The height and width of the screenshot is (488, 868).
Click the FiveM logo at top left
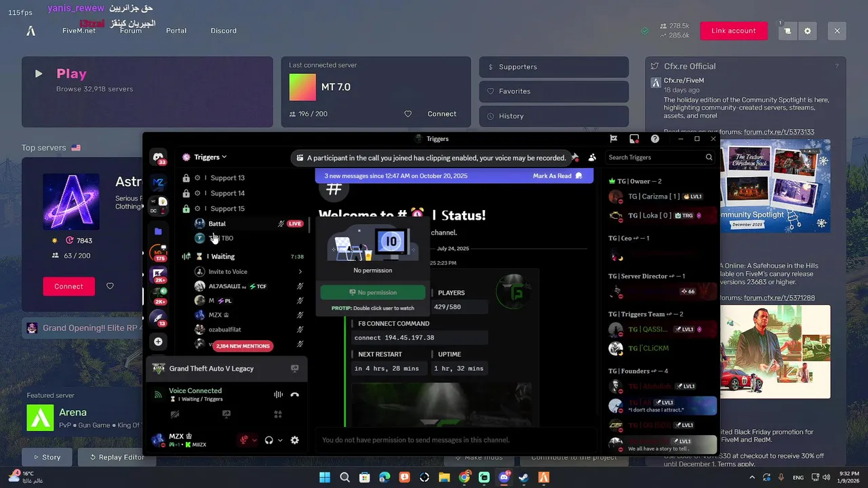click(x=31, y=31)
